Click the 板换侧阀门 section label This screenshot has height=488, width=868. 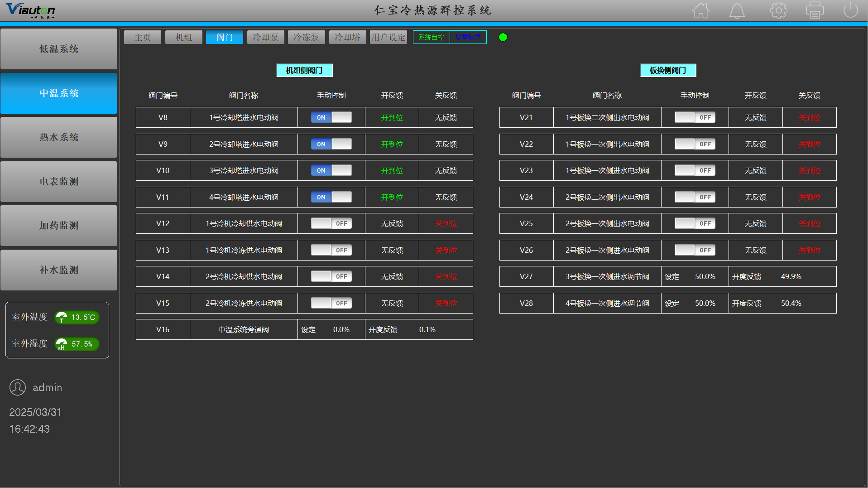point(668,70)
